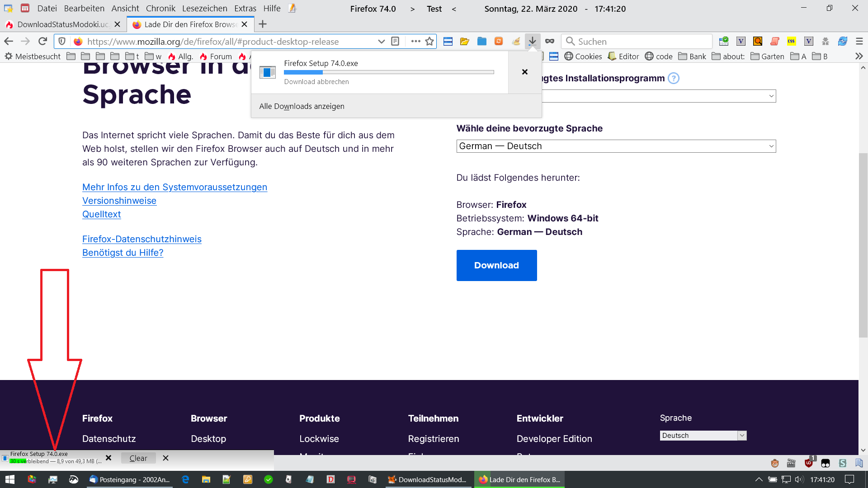Toggle reader view icon in URL bar
This screenshot has width=868, height=488.
tap(395, 41)
